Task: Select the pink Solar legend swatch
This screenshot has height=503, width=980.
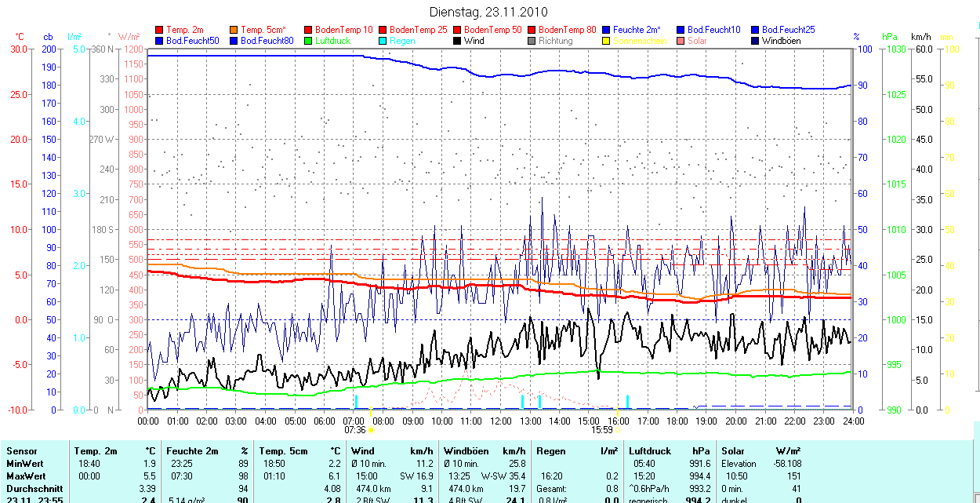Action: [x=681, y=41]
